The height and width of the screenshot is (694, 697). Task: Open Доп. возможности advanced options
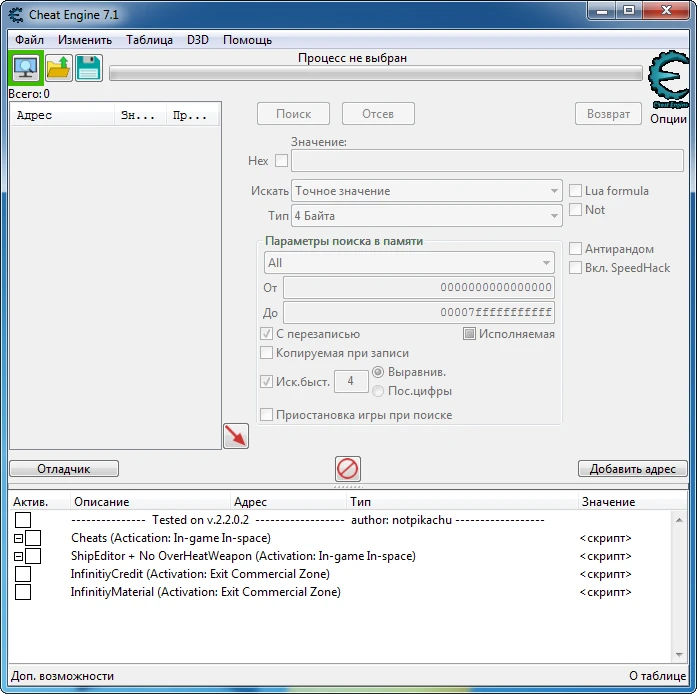pyautogui.click(x=62, y=676)
